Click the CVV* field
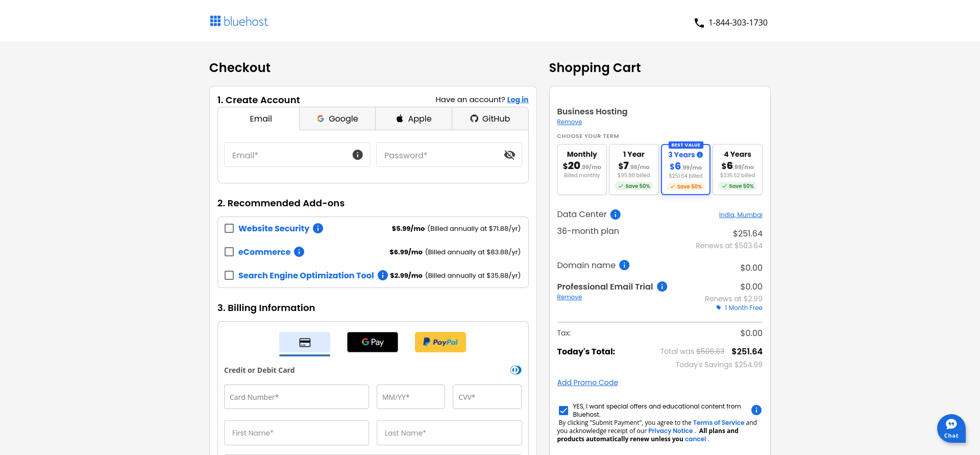 coord(487,397)
